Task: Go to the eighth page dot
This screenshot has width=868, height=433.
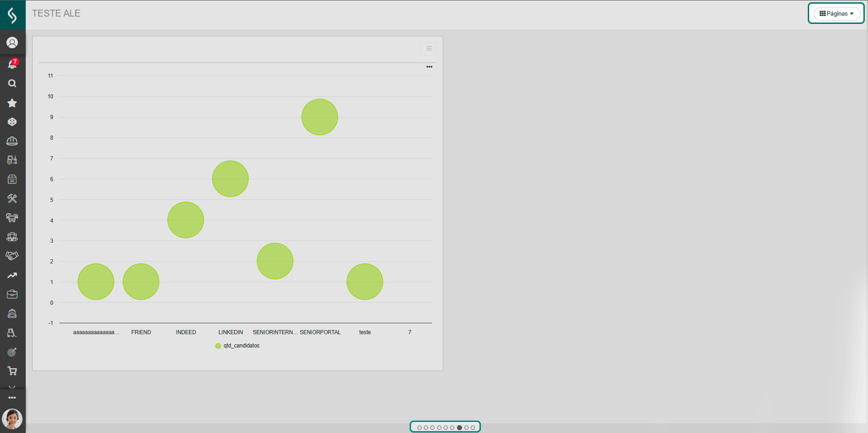Action: click(466, 428)
